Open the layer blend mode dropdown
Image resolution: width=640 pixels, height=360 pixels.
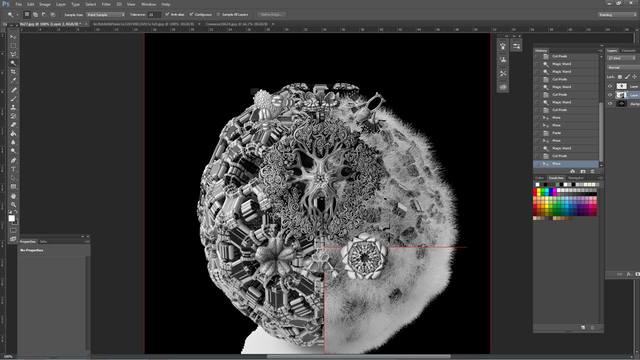[x=623, y=67]
